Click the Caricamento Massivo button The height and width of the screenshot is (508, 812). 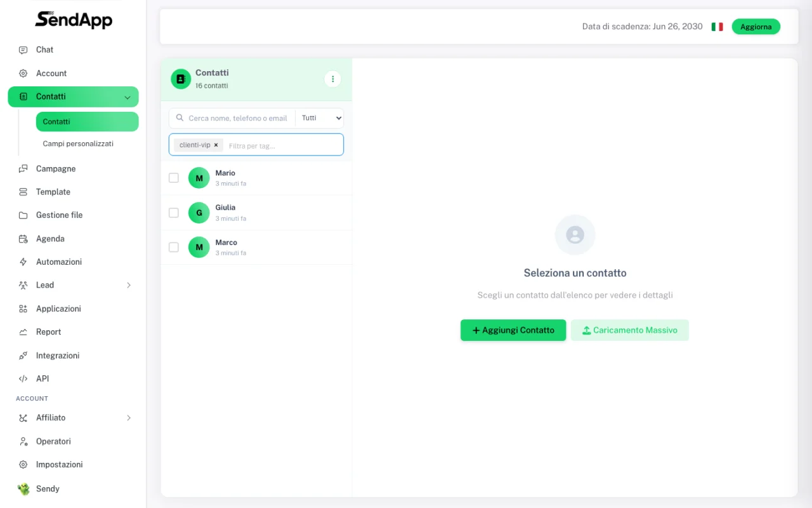click(630, 330)
